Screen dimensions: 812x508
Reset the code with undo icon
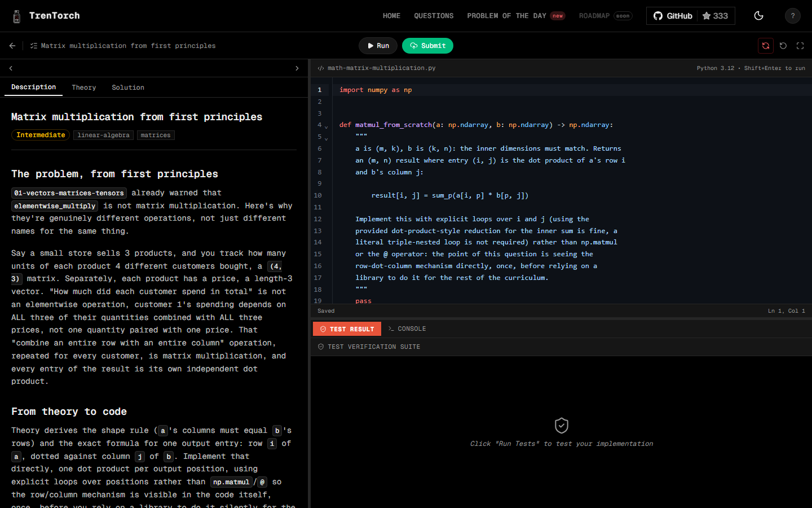pyautogui.click(x=783, y=46)
